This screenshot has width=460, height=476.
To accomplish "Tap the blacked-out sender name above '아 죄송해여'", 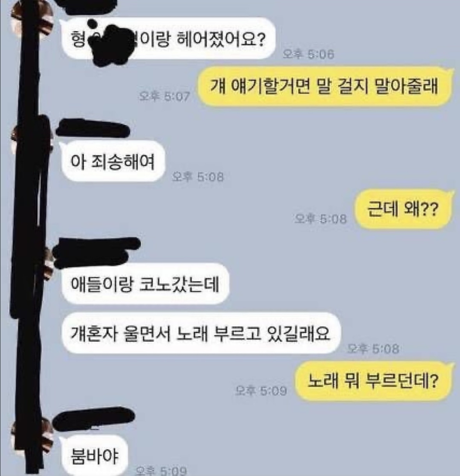I will pos(92,129).
